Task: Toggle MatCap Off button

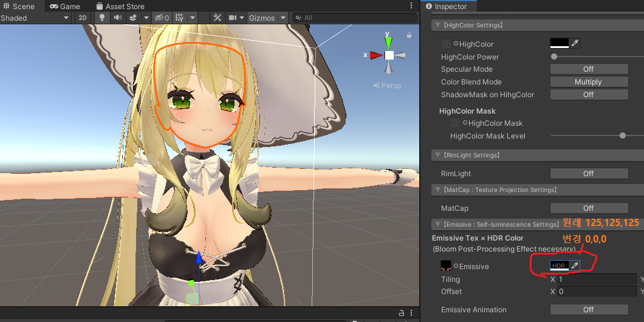Action: click(589, 208)
